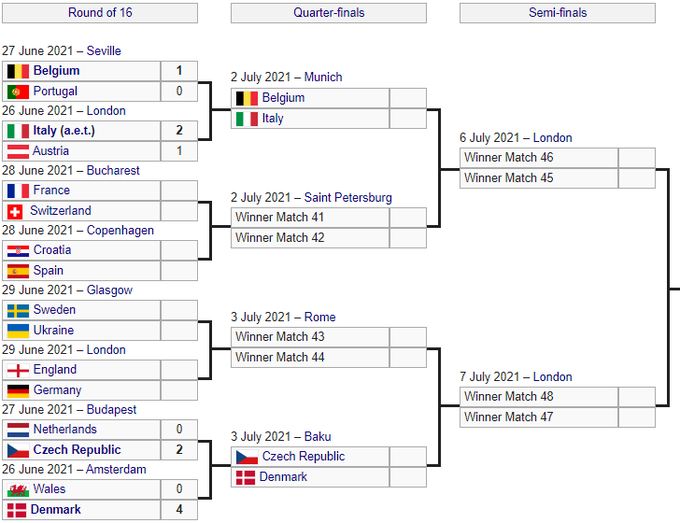The image size is (680, 523).
Task: Open the Copenhagen venue link
Action: tap(120, 230)
